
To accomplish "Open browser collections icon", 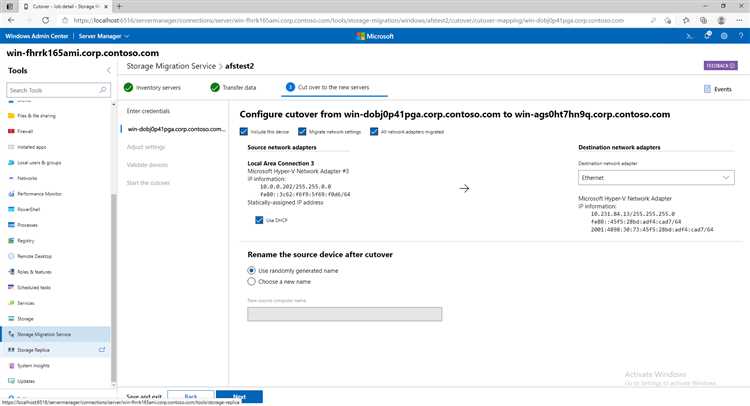I will click(704, 20).
